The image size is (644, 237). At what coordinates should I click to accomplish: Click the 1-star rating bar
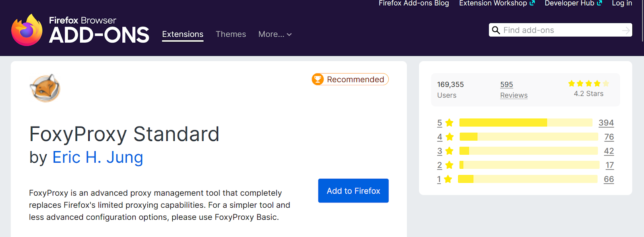pyautogui.click(x=528, y=179)
